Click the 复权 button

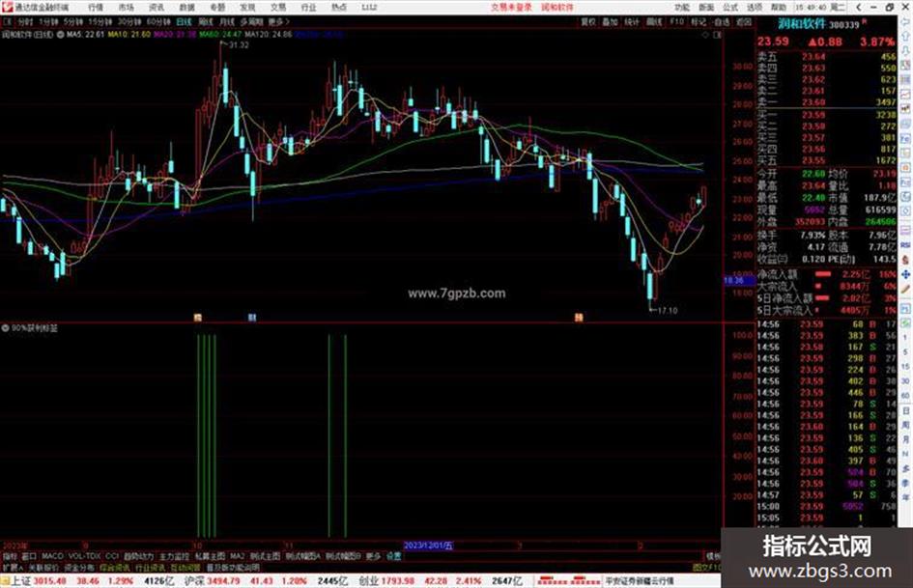(588, 22)
